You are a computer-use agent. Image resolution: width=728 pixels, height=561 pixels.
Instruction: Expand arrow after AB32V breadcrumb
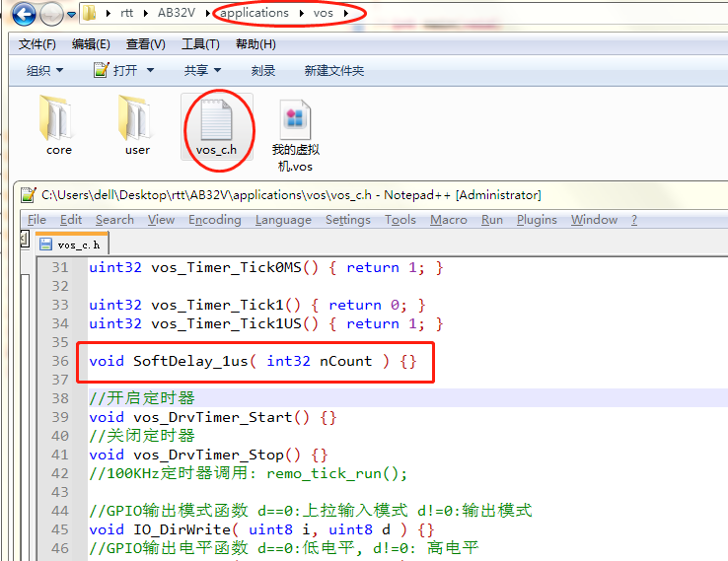[208, 14]
